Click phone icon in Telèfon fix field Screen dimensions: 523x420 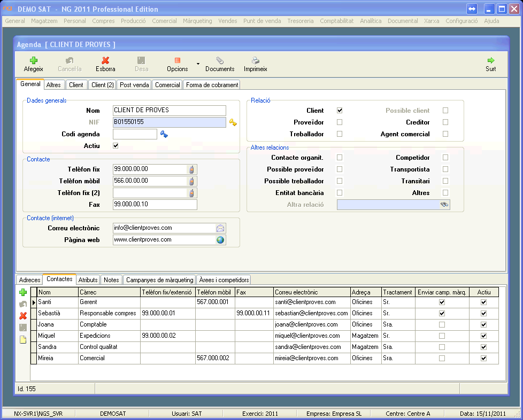click(x=191, y=169)
